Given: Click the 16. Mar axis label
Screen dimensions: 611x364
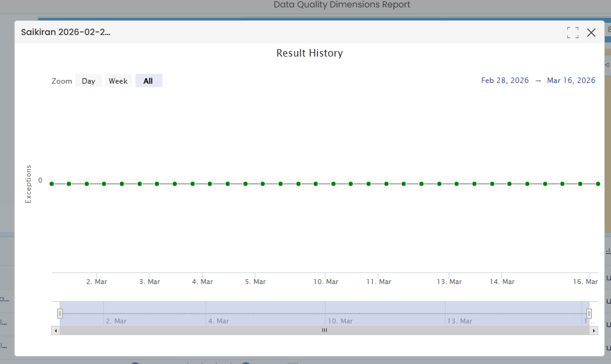Looking at the screenshot, I should pyautogui.click(x=585, y=282).
